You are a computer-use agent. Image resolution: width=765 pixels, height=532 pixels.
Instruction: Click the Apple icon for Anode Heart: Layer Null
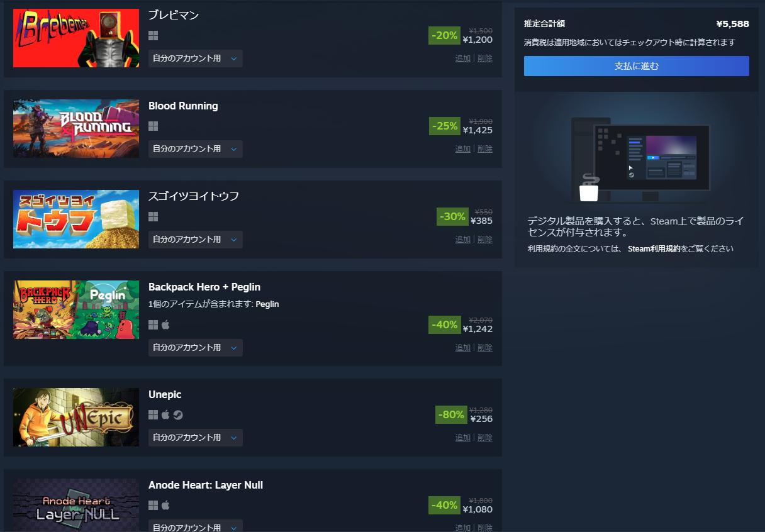coord(166,506)
